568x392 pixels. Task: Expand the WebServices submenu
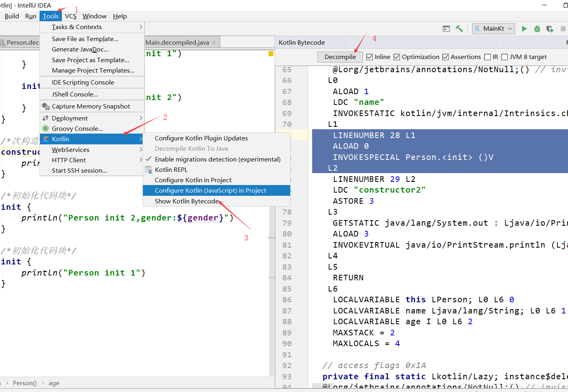pos(92,150)
